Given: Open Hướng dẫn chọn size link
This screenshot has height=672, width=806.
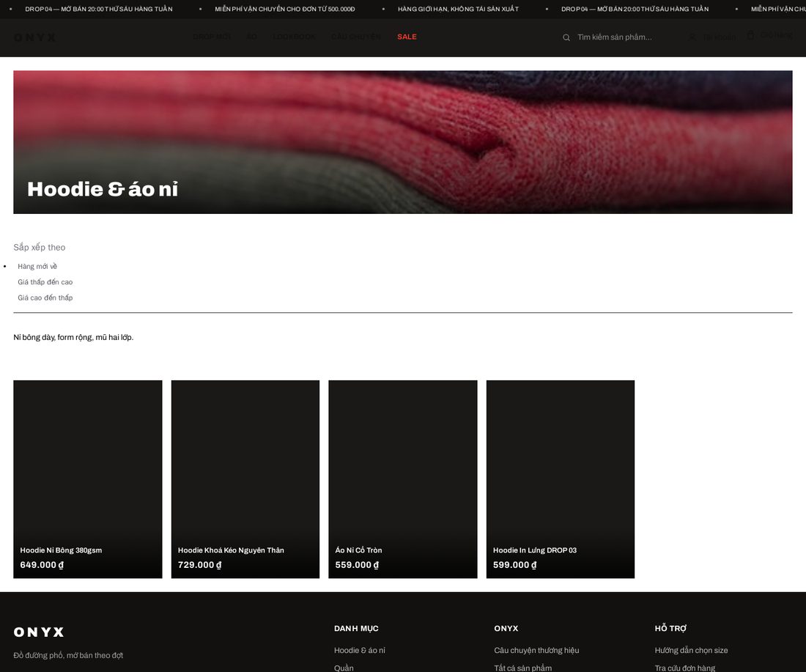Looking at the screenshot, I should pyautogui.click(x=692, y=651).
